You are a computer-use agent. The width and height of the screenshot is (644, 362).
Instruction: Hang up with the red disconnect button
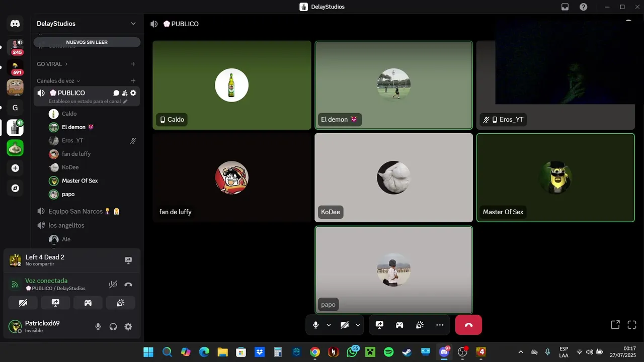468,325
